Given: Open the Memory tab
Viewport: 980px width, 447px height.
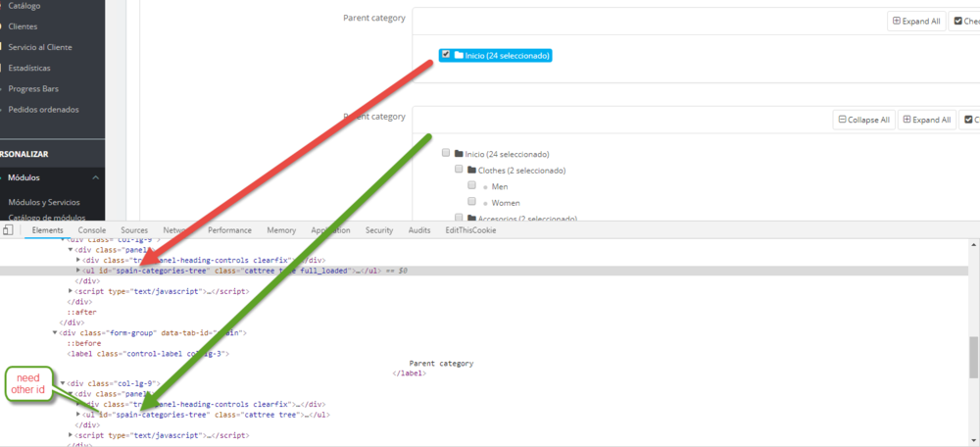Looking at the screenshot, I should 281,230.
